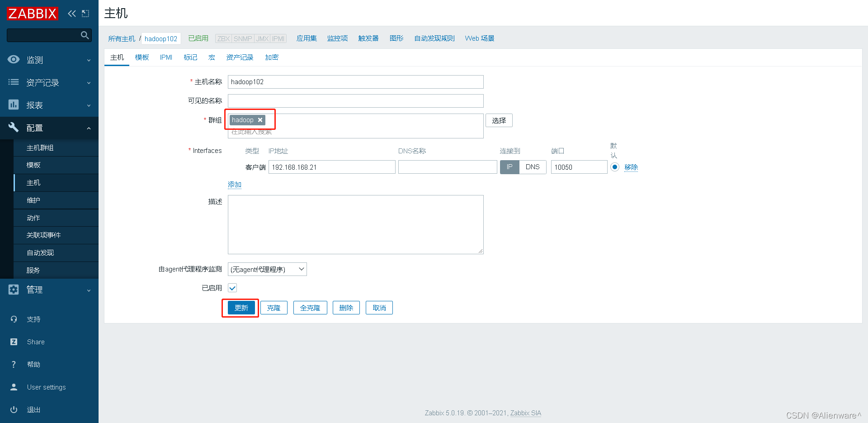The height and width of the screenshot is (423, 868).
Task: Collapse the sidebar with double-arrow icon
Action: click(72, 14)
